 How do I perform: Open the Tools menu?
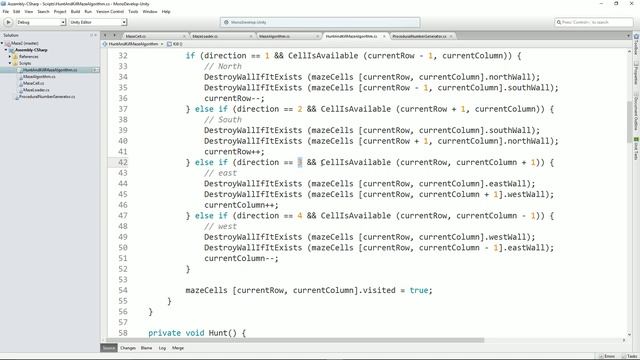[133, 11]
